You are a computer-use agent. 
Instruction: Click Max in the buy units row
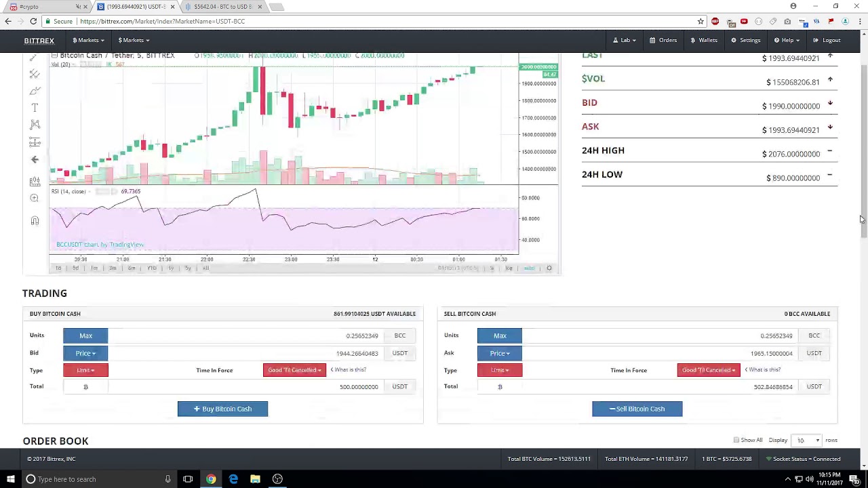pos(85,335)
